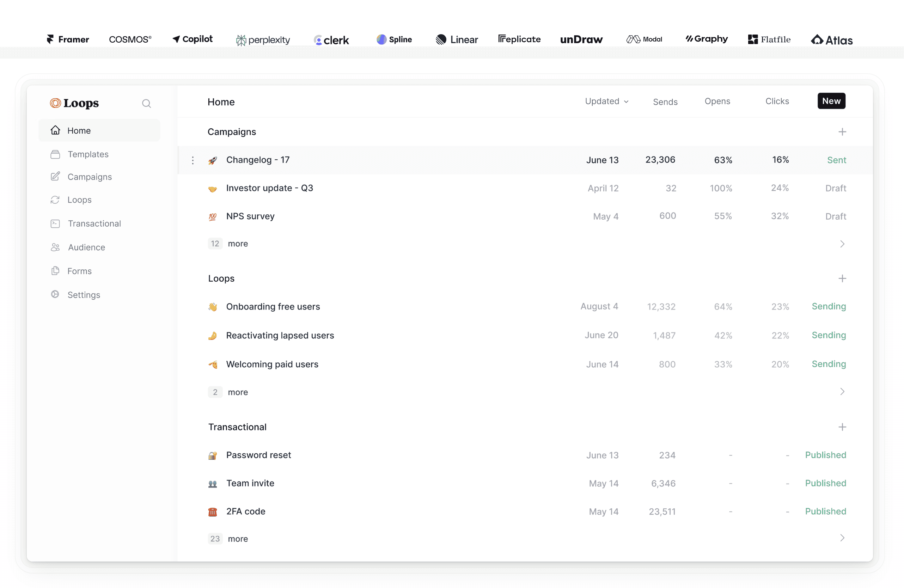Screen dimensions: 904x588
Task: Click the Audience people icon in sidebar
Action: click(x=55, y=247)
